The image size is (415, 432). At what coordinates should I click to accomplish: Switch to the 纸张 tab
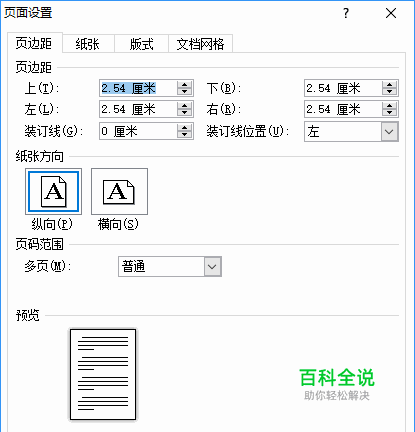pos(88,44)
